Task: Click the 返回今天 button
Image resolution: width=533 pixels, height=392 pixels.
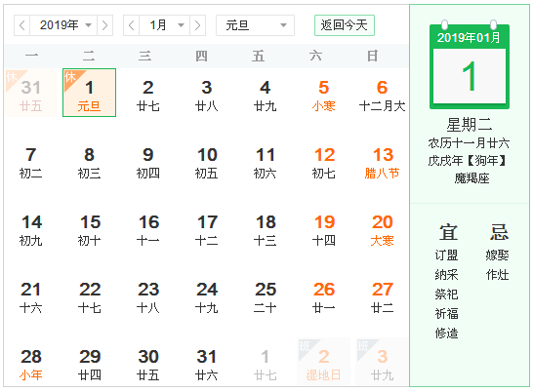Action: pyautogui.click(x=345, y=25)
